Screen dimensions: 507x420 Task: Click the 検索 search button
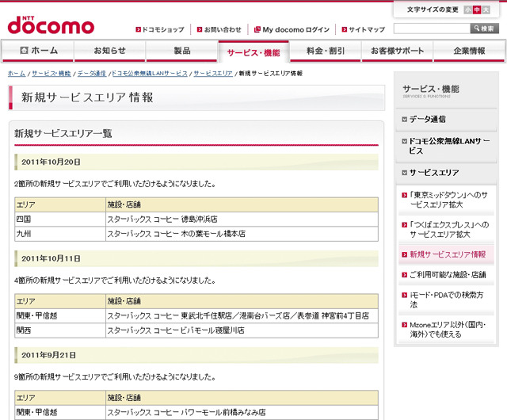pos(484,29)
